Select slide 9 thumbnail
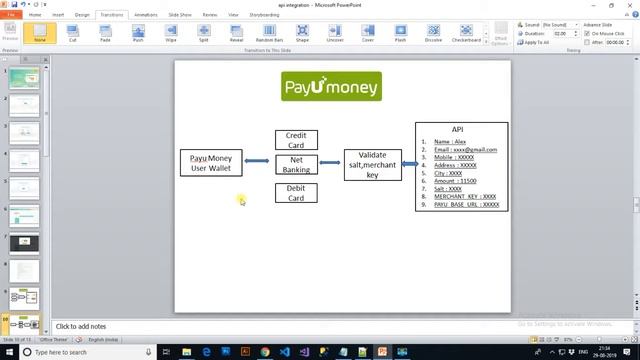 24,299
